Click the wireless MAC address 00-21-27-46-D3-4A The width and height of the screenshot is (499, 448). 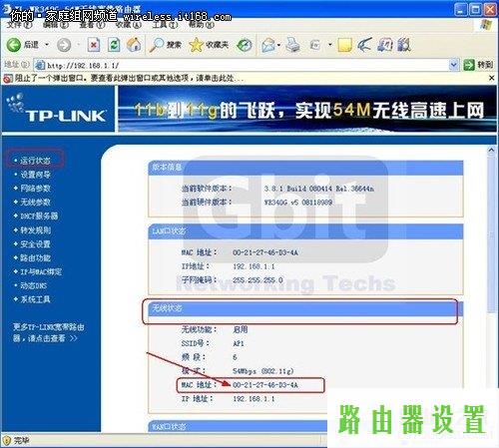pyautogui.click(x=265, y=385)
